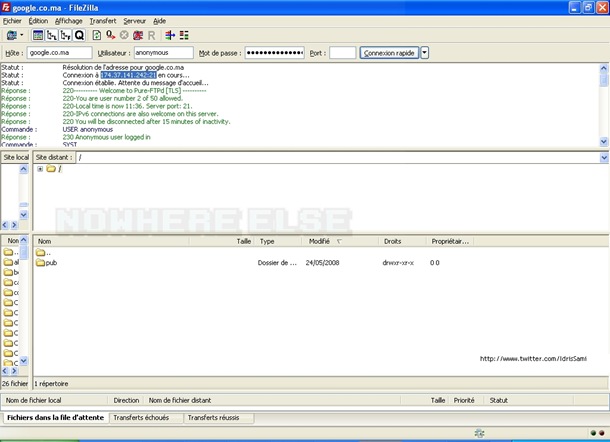Click the gear icon in the status bar
This screenshot has height=442, width=610.
pos(479,433)
